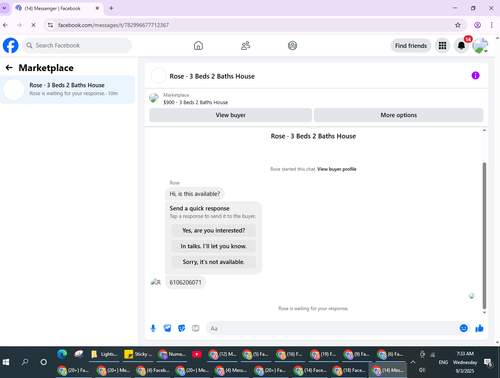Screen dimensions: 500x378
Task: Click the browser stop loading X button
Action: click(33, 25)
